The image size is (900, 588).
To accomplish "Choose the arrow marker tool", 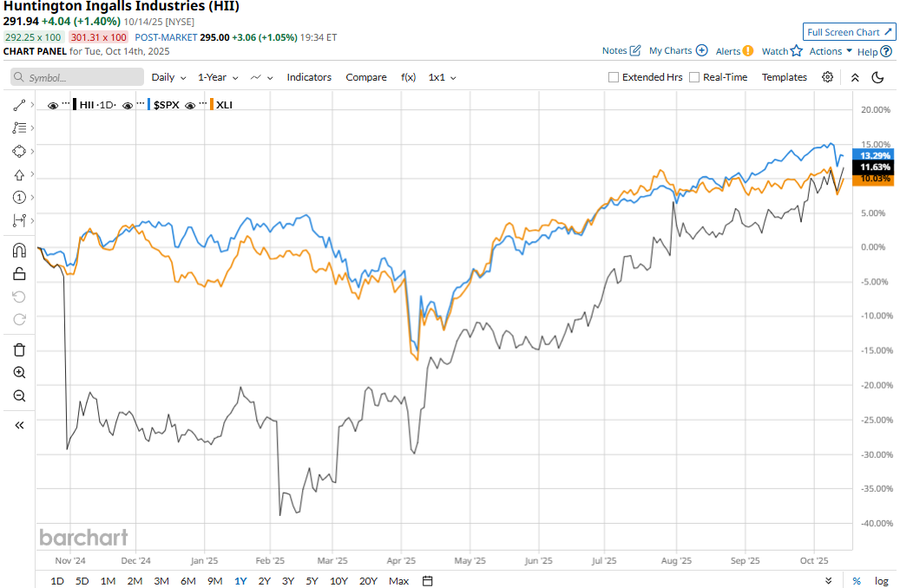I will [19, 174].
